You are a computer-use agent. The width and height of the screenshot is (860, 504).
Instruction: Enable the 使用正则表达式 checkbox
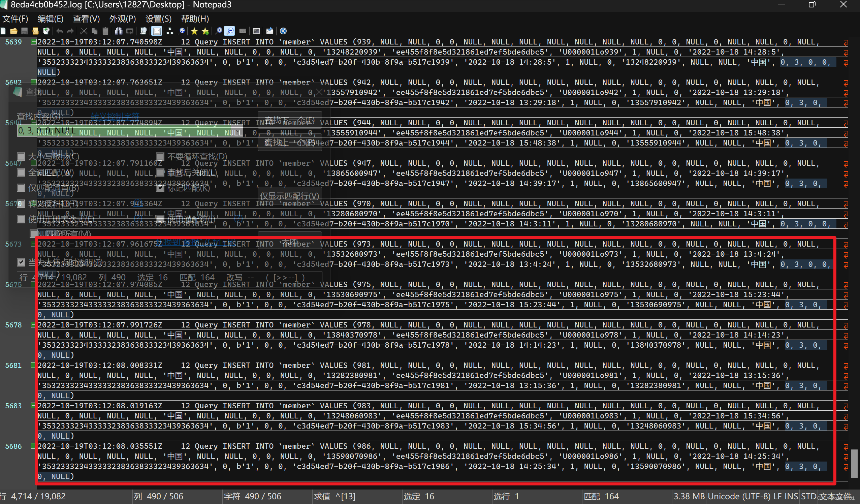pyautogui.click(x=21, y=219)
